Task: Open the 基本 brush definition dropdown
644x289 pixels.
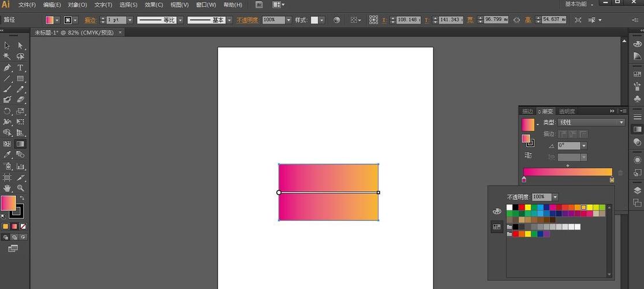Action: click(229, 20)
